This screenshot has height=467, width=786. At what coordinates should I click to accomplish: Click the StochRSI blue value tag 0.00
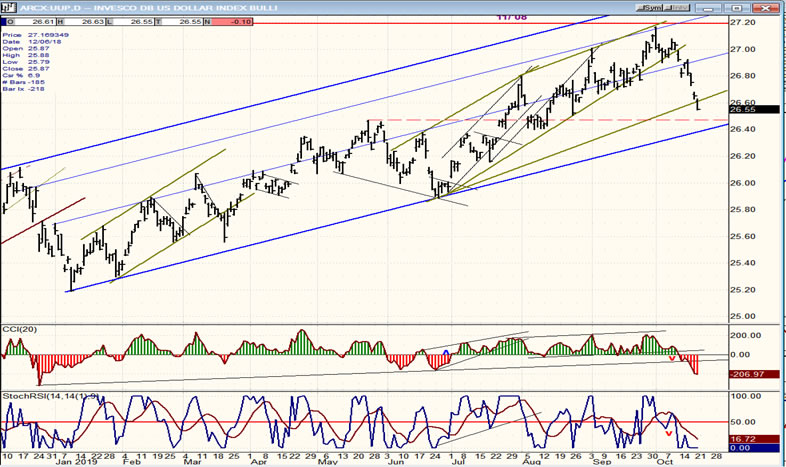click(x=742, y=447)
